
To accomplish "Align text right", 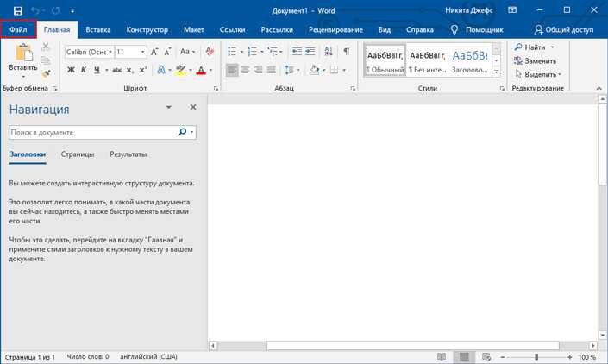I will click(x=258, y=70).
